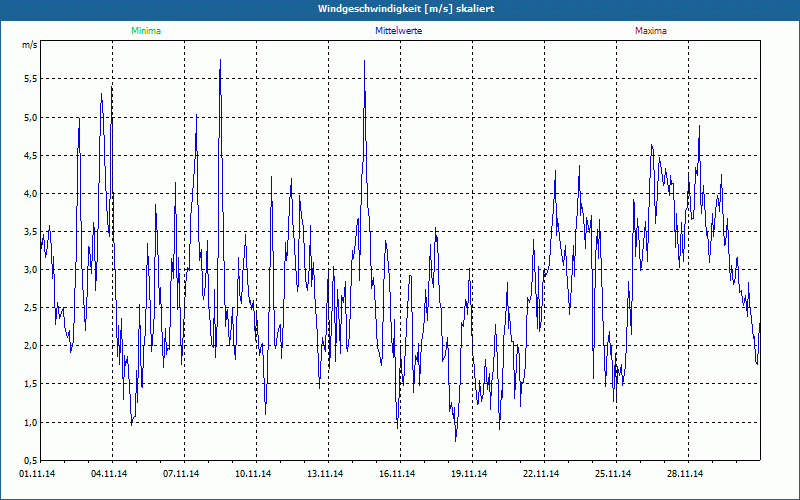Click the 2,0 y-axis value
Screen dimensions: 800x500
30,346
